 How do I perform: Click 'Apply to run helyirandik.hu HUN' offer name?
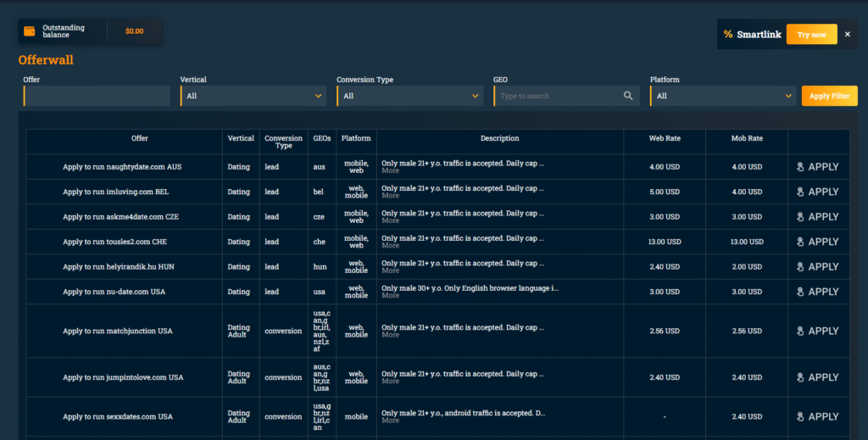119,266
